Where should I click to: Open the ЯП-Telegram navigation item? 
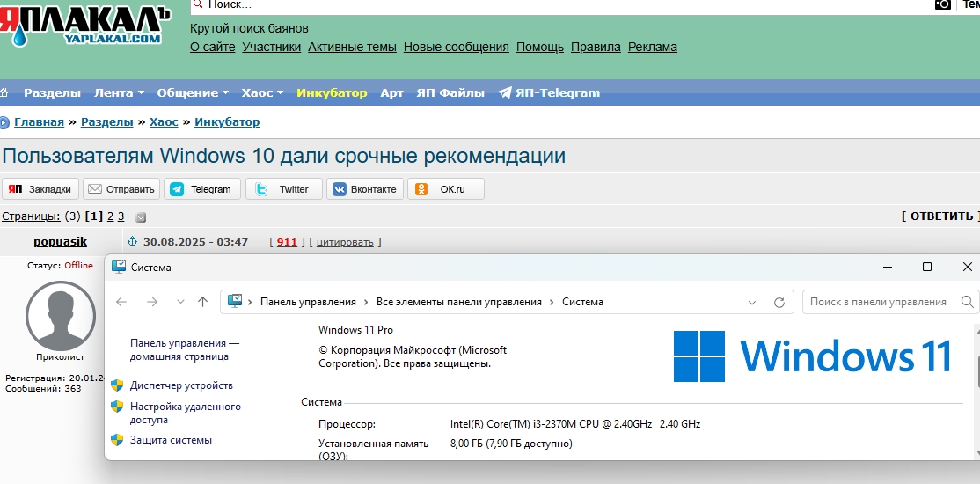558,92
